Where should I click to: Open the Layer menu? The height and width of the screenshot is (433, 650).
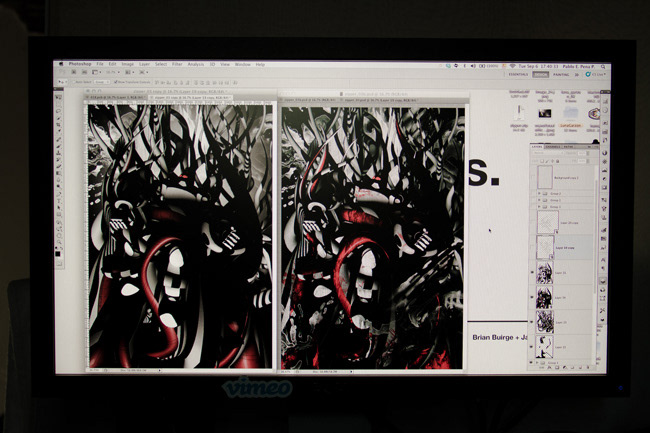click(x=144, y=64)
